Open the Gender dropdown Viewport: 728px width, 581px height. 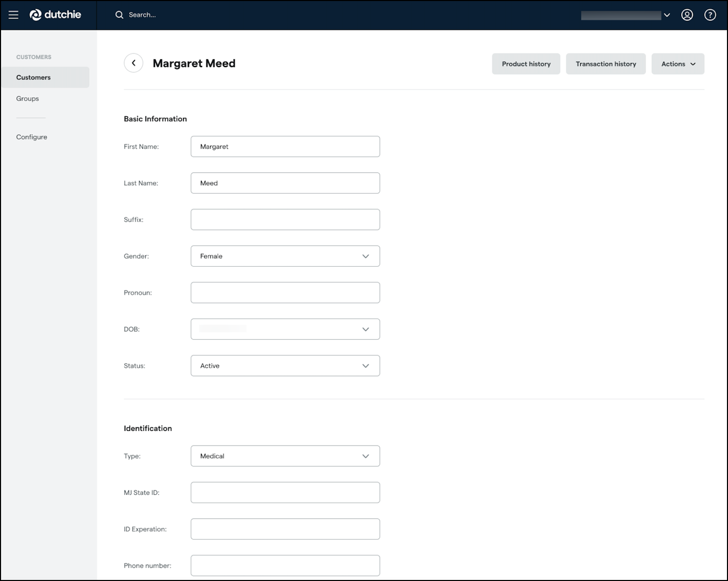point(285,256)
